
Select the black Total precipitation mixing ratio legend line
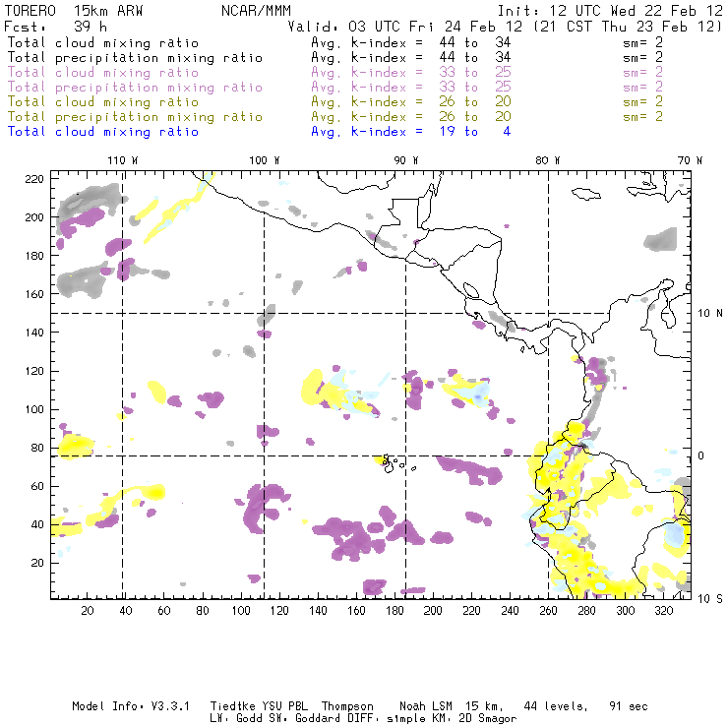(135, 58)
